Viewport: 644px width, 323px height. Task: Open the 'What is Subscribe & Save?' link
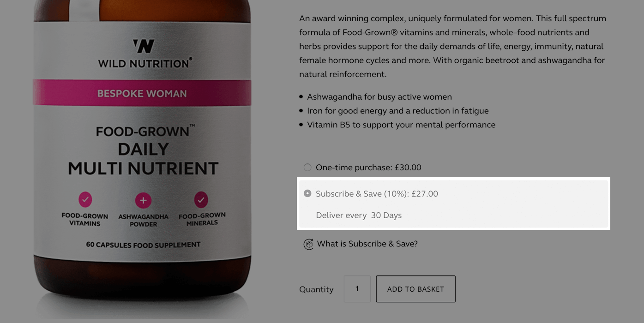(x=367, y=244)
